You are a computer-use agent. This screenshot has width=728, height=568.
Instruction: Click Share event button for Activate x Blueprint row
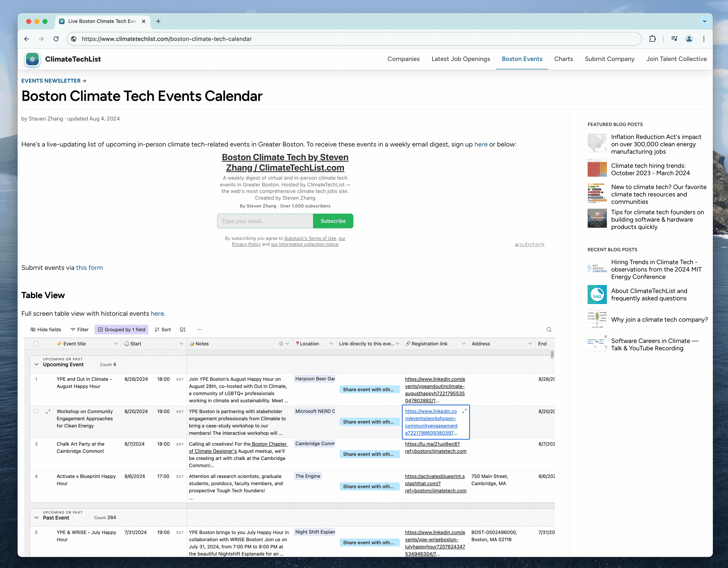point(369,487)
